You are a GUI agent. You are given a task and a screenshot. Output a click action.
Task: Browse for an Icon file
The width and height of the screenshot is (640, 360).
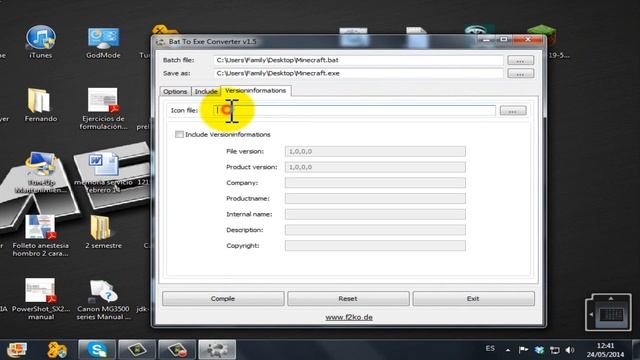tap(513, 111)
